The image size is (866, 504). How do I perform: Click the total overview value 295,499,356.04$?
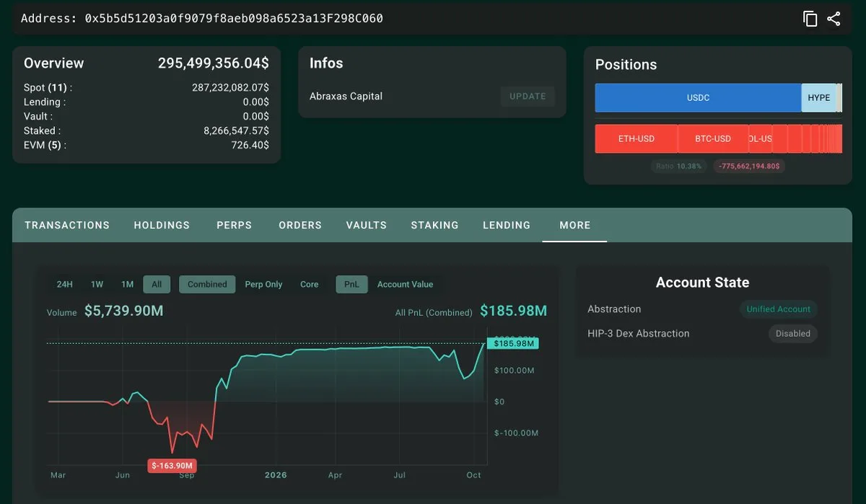[x=214, y=63]
